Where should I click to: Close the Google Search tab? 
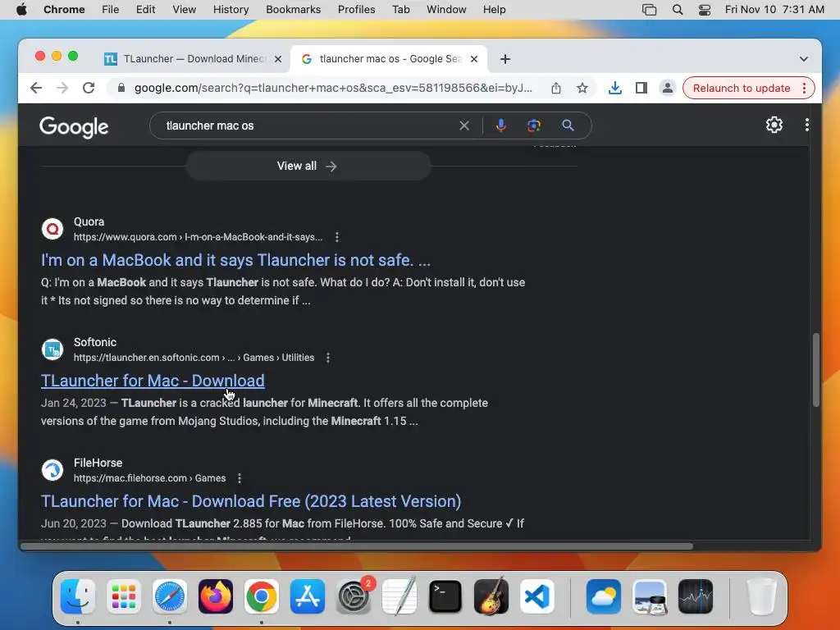[x=474, y=59]
